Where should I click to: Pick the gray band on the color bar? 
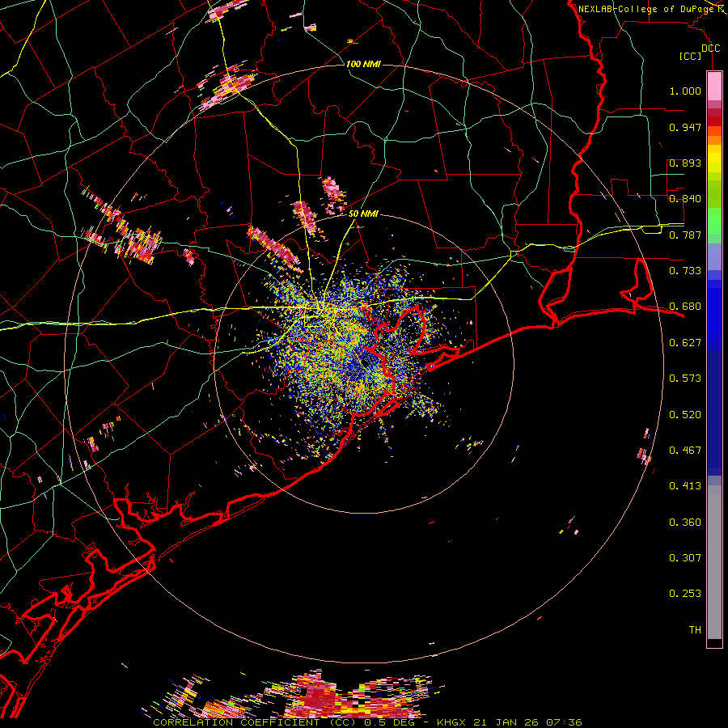(x=714, y=562)
